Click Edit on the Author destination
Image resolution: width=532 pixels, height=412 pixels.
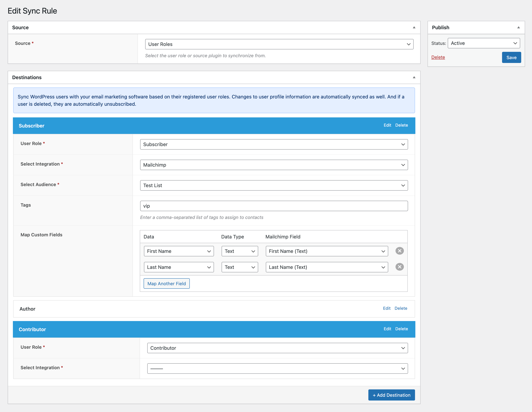click(x=386, y=308)
